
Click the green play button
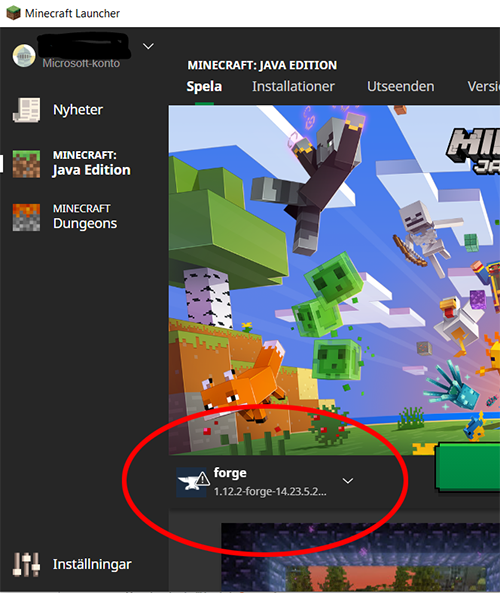pos(467,467)
